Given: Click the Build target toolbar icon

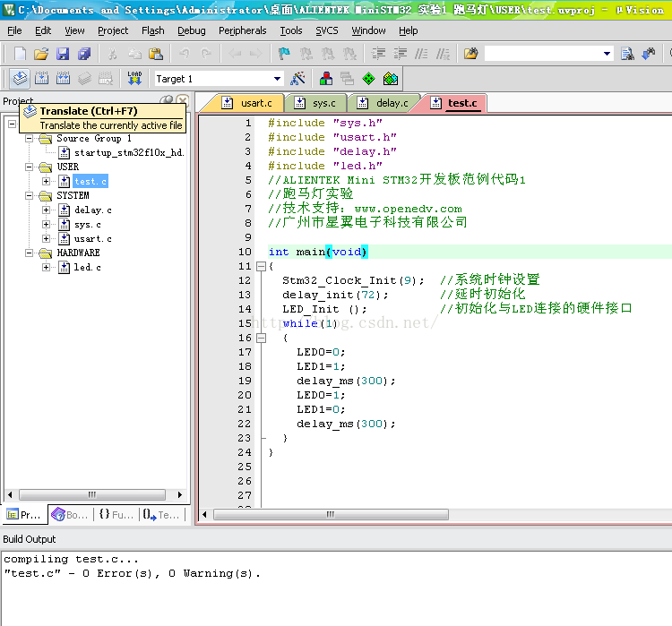Looking at the screenshot, I should [x=40, y=79].
